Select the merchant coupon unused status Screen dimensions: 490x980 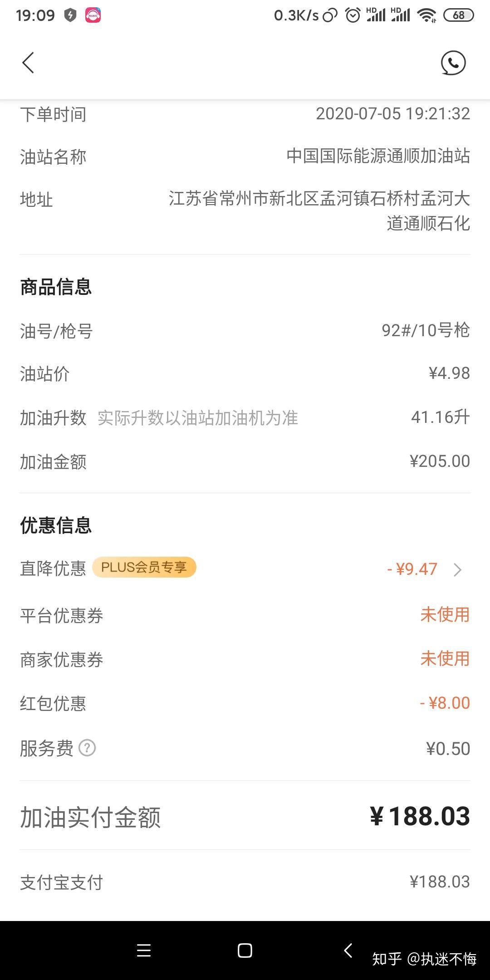(x=445, y=659)
